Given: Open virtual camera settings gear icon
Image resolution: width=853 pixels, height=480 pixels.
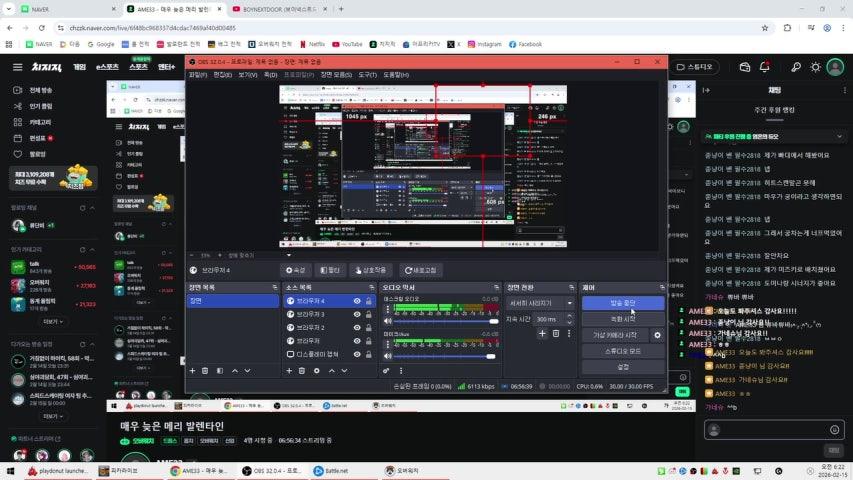Looking at the screenshot, I should tap(657, 335).
